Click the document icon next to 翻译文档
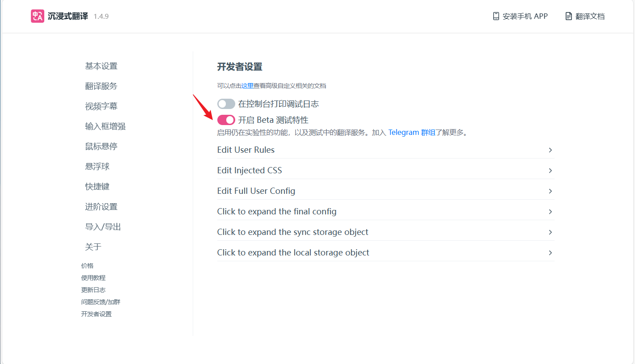The width and height of the screenshot is (635, 364). (568, 16)
